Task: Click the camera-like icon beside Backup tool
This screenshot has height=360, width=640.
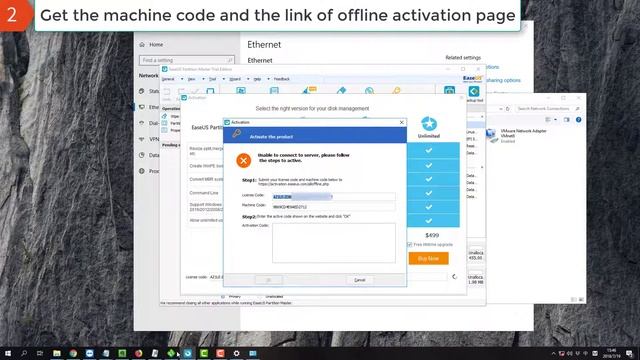Action: point(449,91)
